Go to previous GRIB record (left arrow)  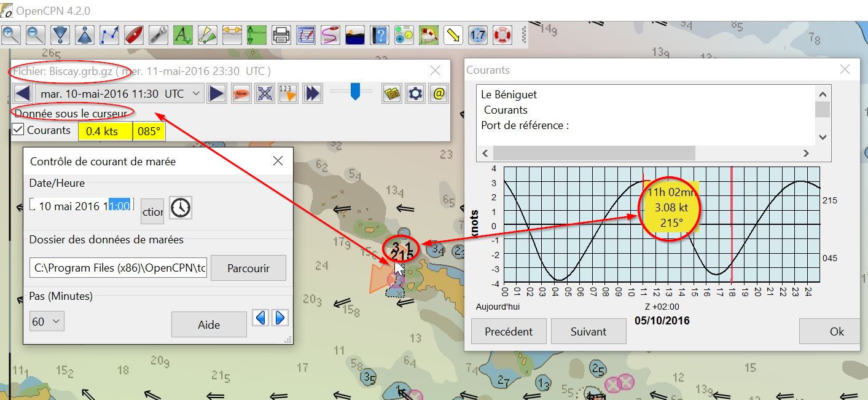(23, 93)
